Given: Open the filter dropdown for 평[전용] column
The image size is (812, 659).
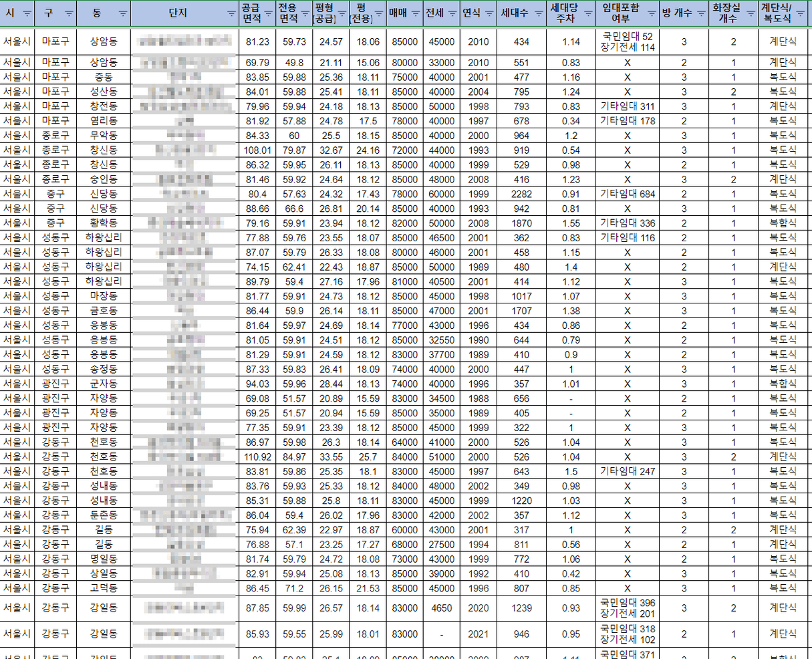Looking at the screenshot, I should (378, 13).
